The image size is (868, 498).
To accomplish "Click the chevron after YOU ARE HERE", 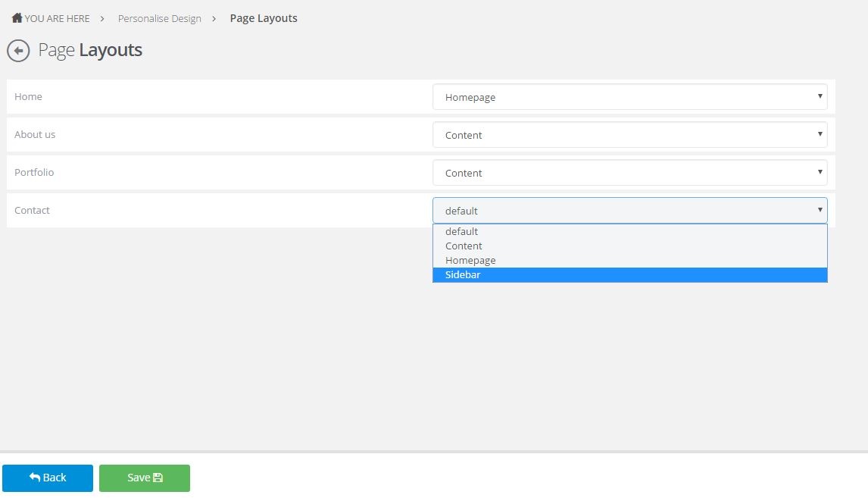I will click(x=102, y=18).
